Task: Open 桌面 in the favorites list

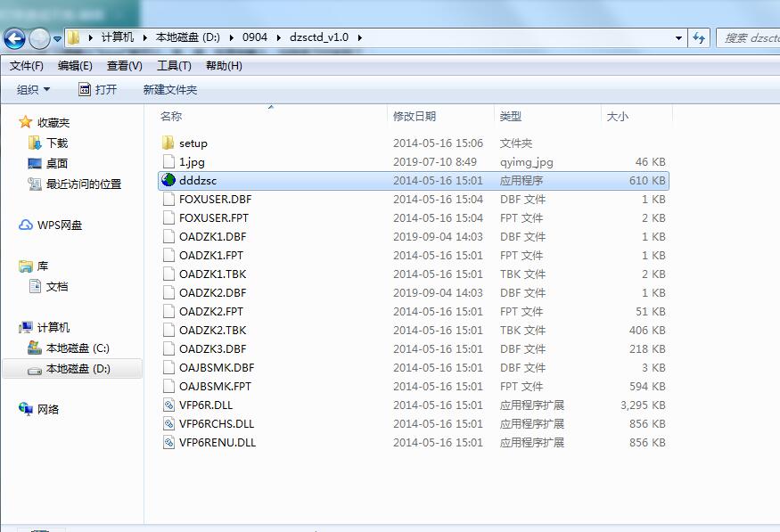Action: 57,164
